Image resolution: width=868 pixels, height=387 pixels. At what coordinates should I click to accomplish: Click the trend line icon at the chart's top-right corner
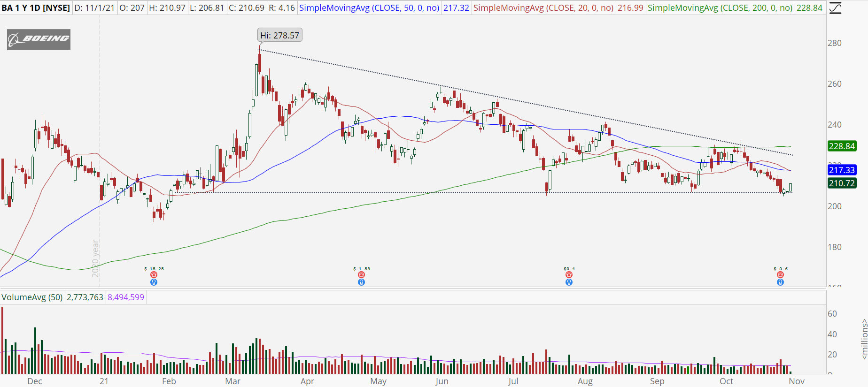coord(835,8)
